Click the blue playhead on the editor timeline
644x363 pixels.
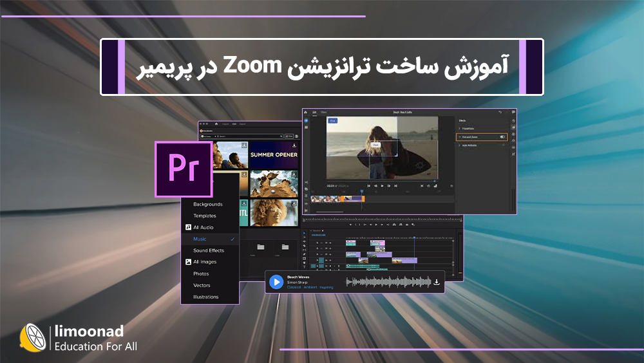[x=362, y=191]
